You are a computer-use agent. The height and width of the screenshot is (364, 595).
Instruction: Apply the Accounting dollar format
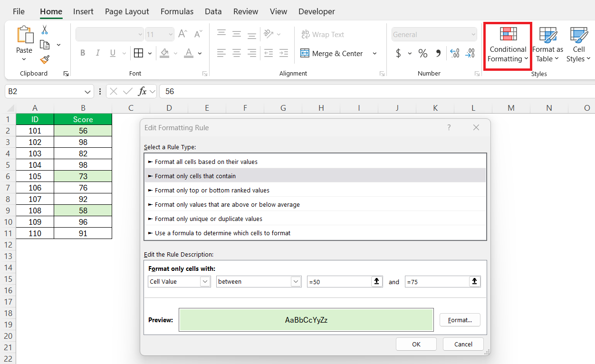coord(398,53)
